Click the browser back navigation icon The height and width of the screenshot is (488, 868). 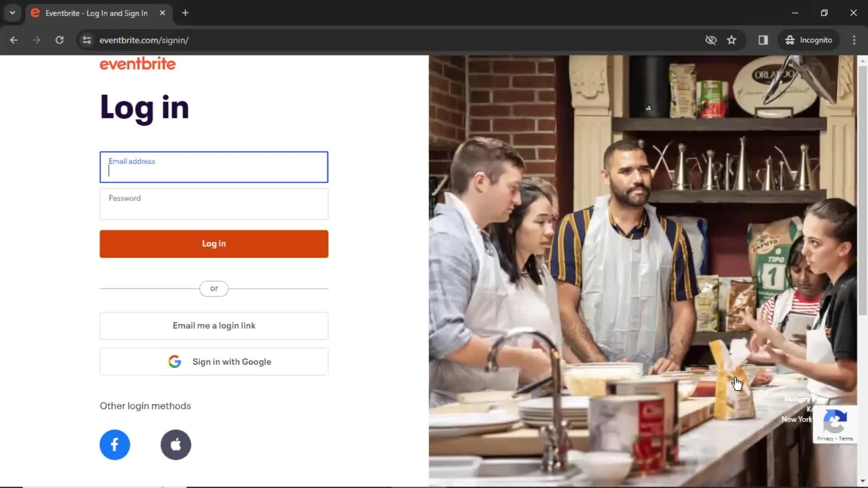tap(14, 40)
